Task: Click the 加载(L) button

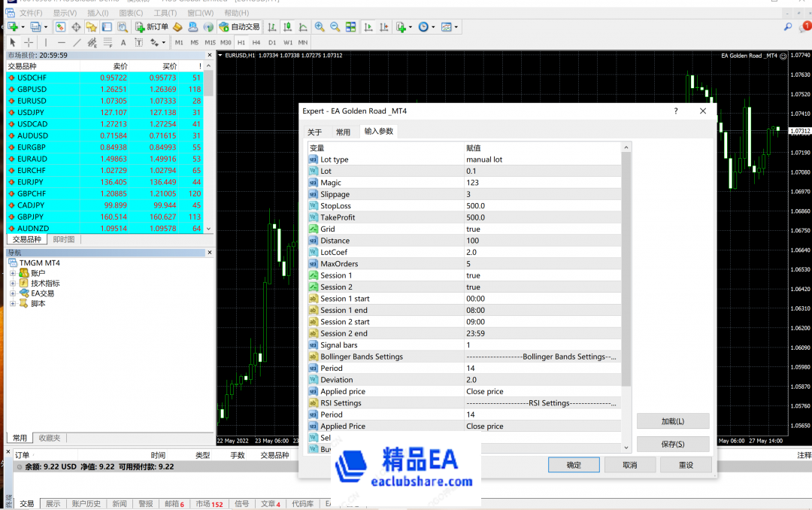Action: pos(673,421)
